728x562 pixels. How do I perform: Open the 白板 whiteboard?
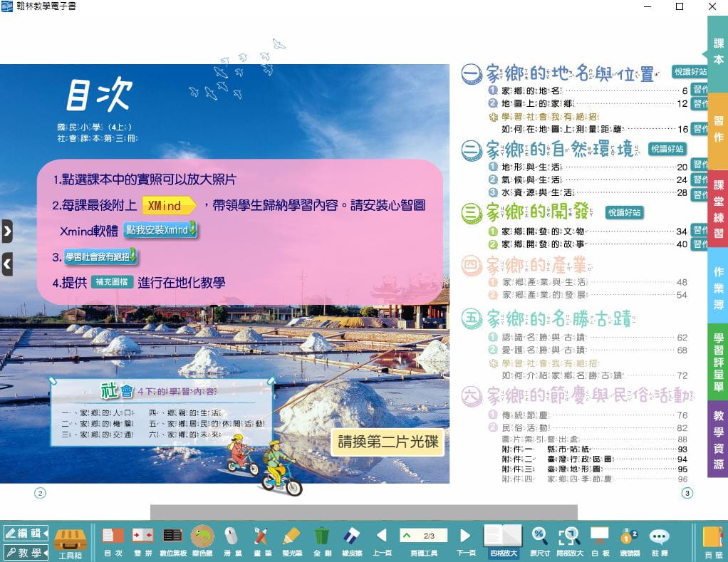tap(600, 541)
